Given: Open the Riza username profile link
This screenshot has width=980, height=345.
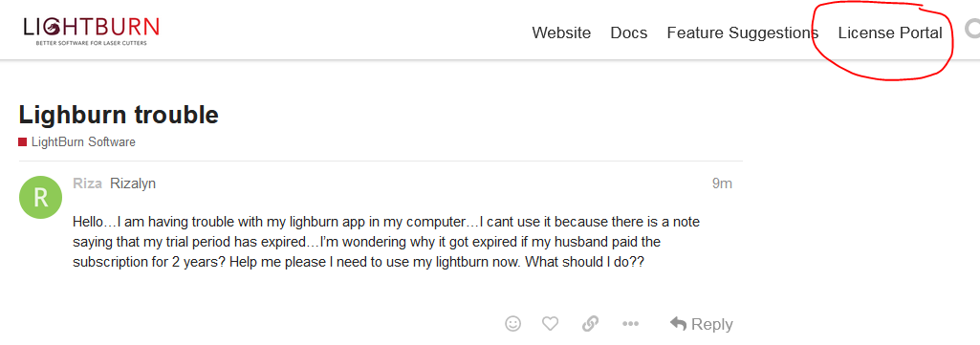Looking at the screenshot, I should pos(88,183).
